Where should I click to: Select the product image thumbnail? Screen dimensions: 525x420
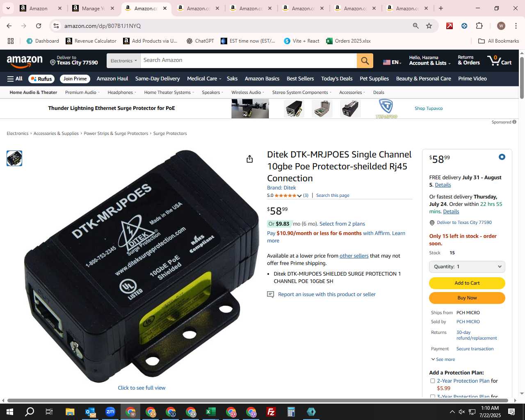(14, 158)
